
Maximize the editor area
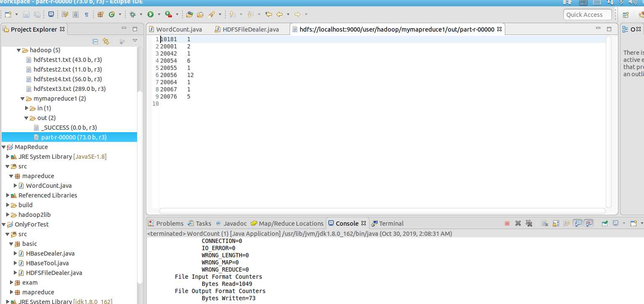609,29
